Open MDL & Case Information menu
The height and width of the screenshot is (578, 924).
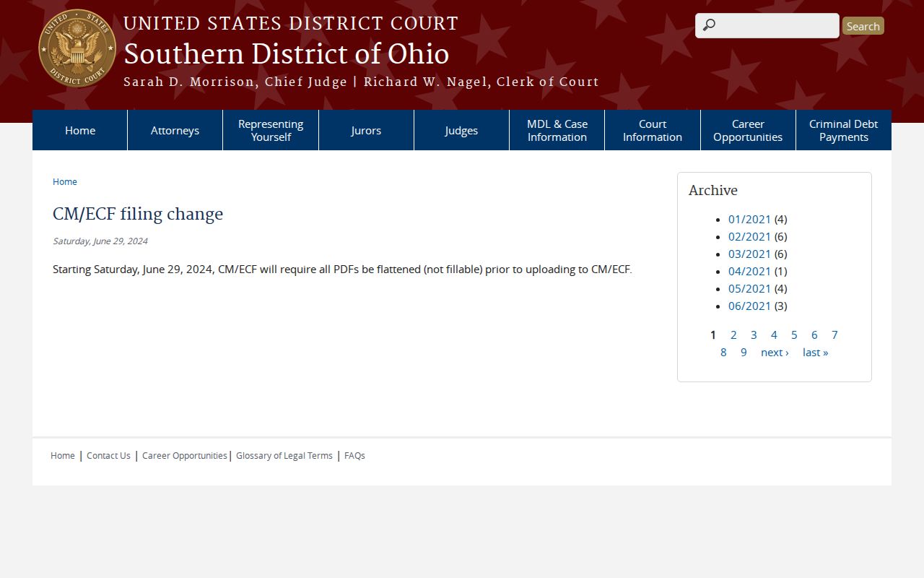pyautogui.click(x=557, y=130)
